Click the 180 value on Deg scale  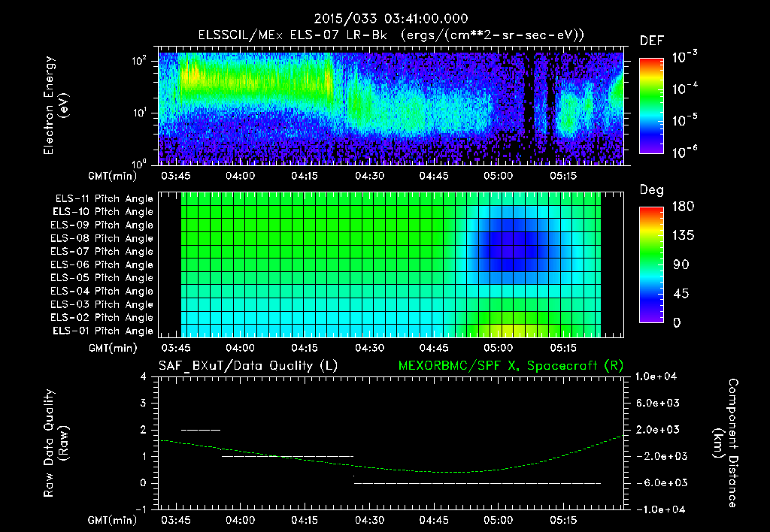tap(684, 207)
